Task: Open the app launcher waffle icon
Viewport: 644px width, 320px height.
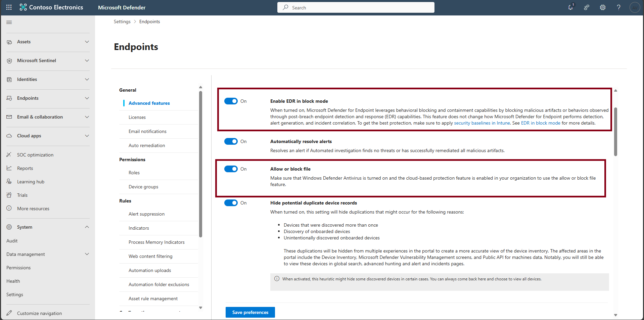Action: click(x=9, y=7)
